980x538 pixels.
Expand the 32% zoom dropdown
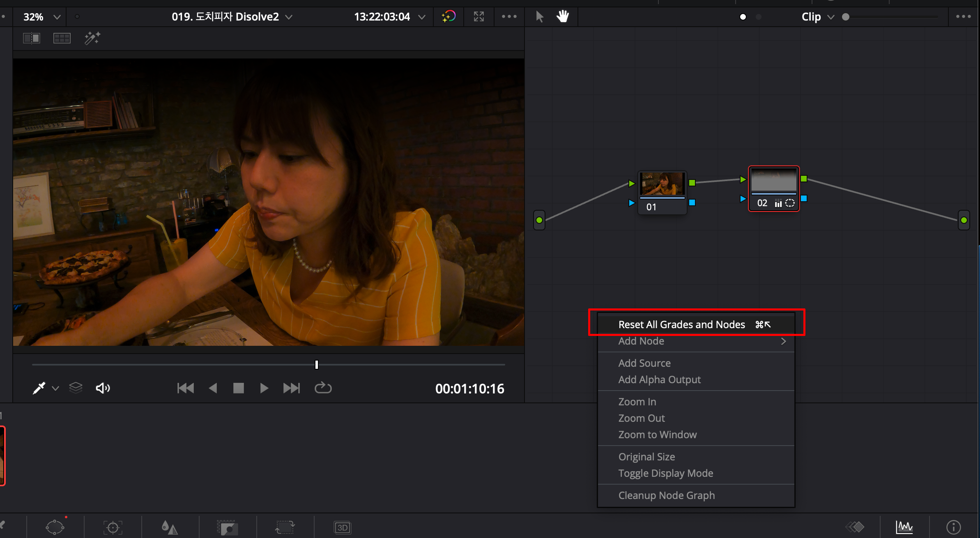point(57,17)
